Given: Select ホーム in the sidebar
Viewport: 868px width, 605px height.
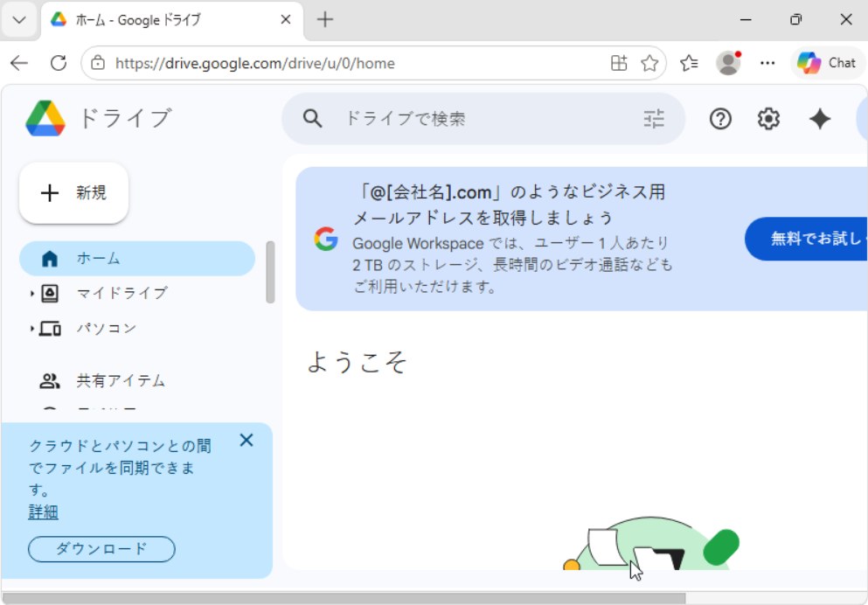Looking at the screenshot, I should click(136, 259).
